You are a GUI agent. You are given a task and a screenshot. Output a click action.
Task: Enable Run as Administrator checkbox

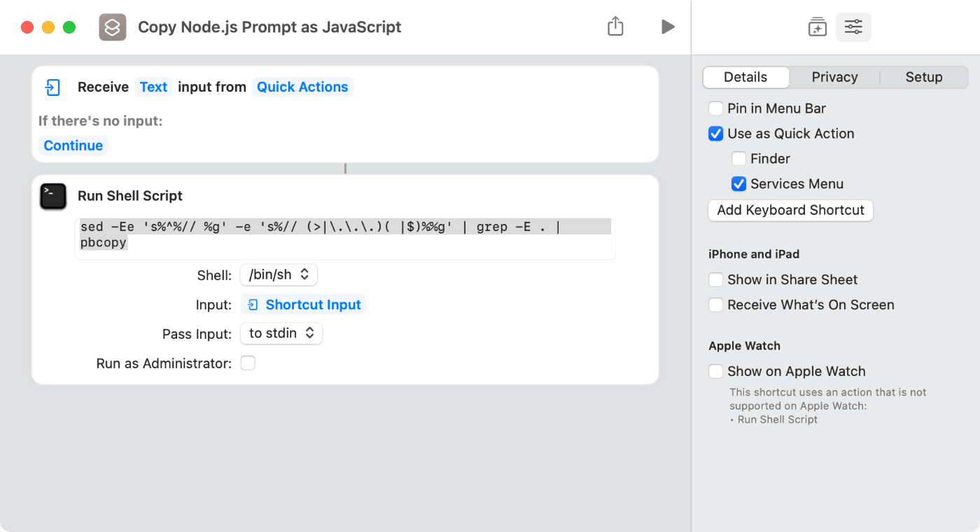point(248,363)
